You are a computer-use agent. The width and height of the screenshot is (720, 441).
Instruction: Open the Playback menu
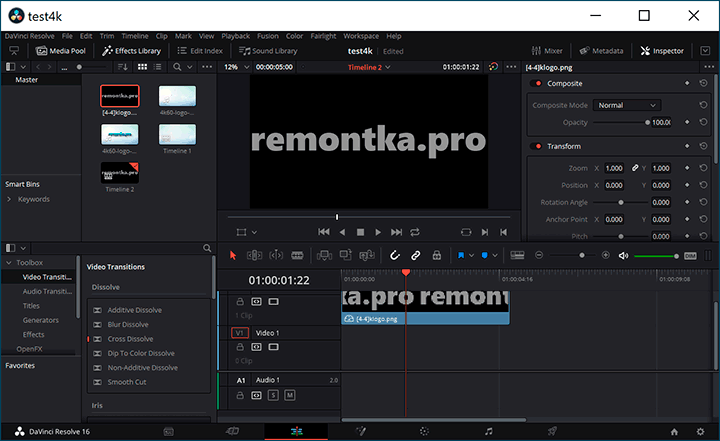pos(236,36)
